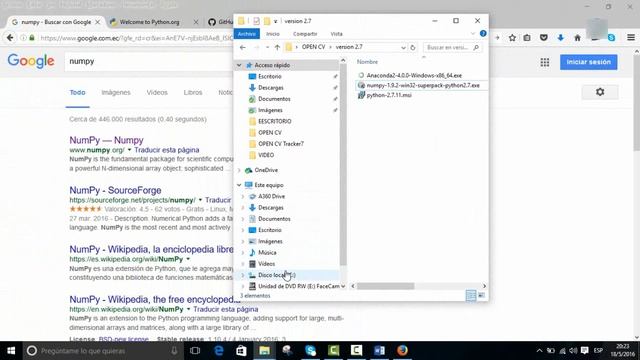Viewport: 640px width, 360px height.
Task: Open the Firefox hamburger menu
Action: click(x=631, y=38)
